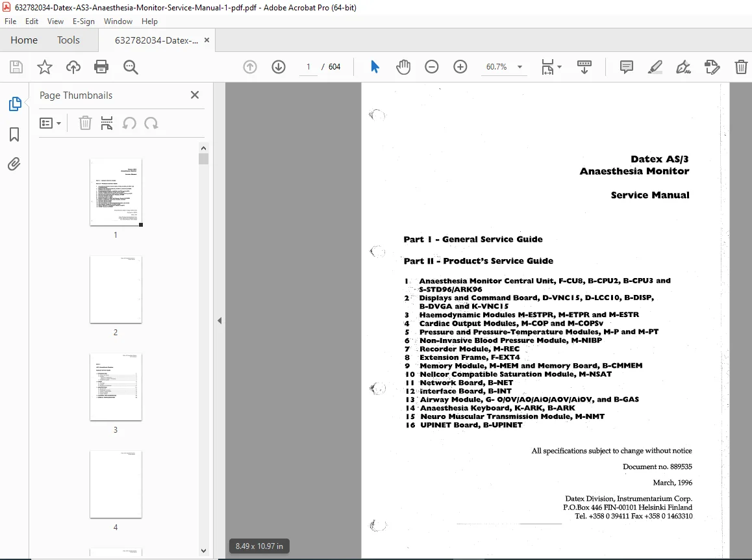Viewport: 752px width, 560px height.
Task: Select the 632782034-Datex document tab
Action: click(157, 40)
